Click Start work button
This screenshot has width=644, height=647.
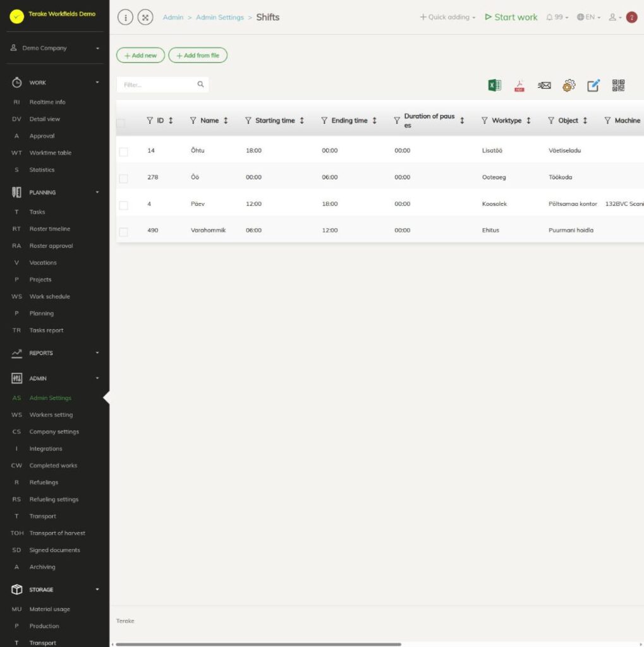pyautogui.click(x=511, y=17)
